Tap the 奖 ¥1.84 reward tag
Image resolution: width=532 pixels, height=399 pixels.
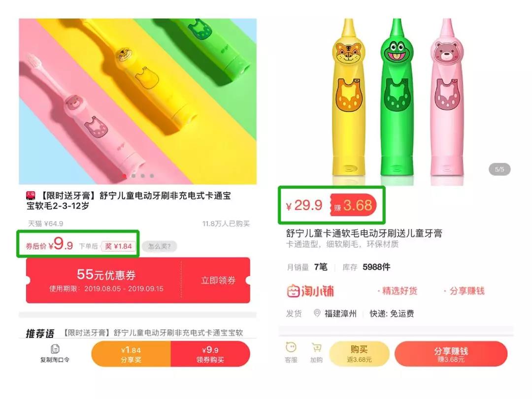tap(118, 246)
